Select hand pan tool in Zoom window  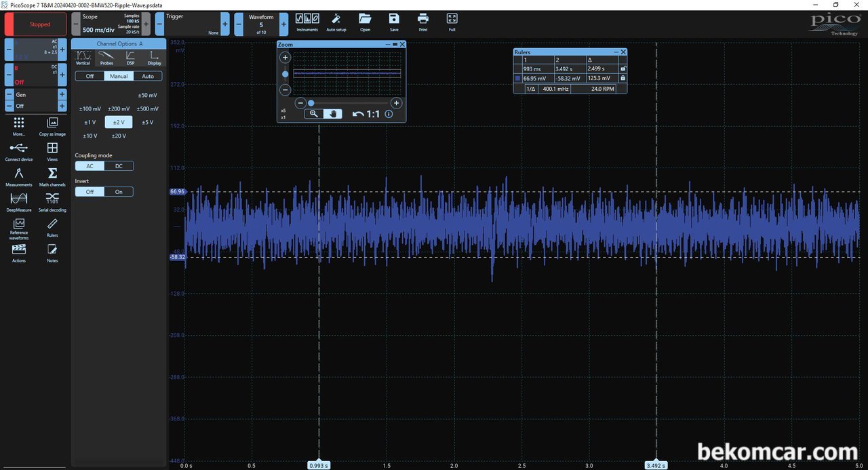(x=333, y=114)
